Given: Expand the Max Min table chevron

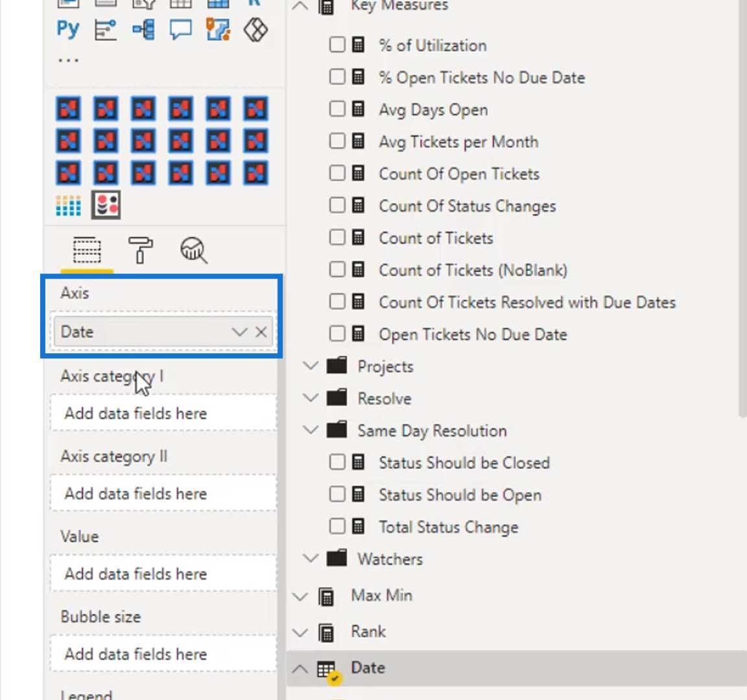Looking at the screenshot, I should point(300,596).
